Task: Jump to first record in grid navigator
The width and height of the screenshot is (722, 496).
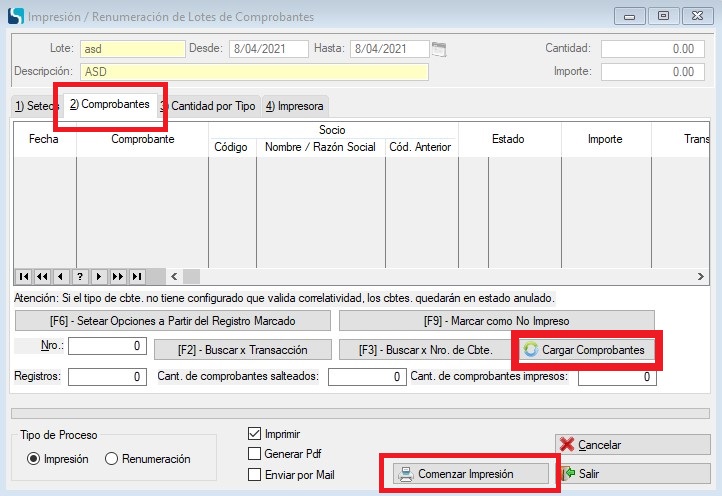Action: click(x=23, y=276)
